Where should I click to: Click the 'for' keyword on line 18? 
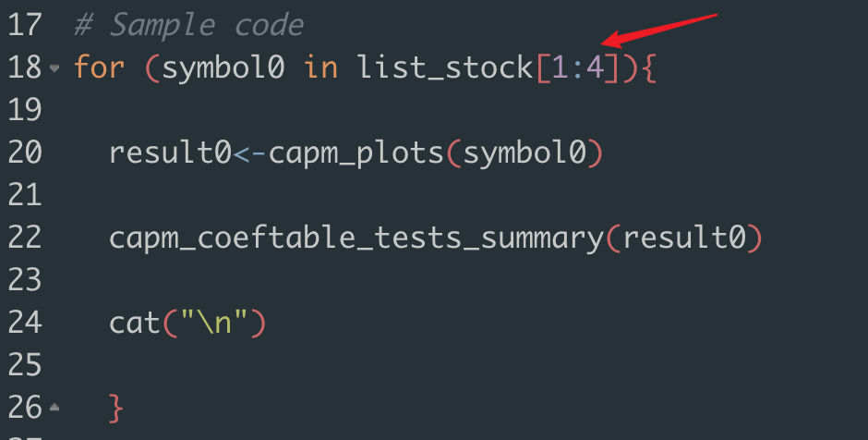[x=99, y=67]
